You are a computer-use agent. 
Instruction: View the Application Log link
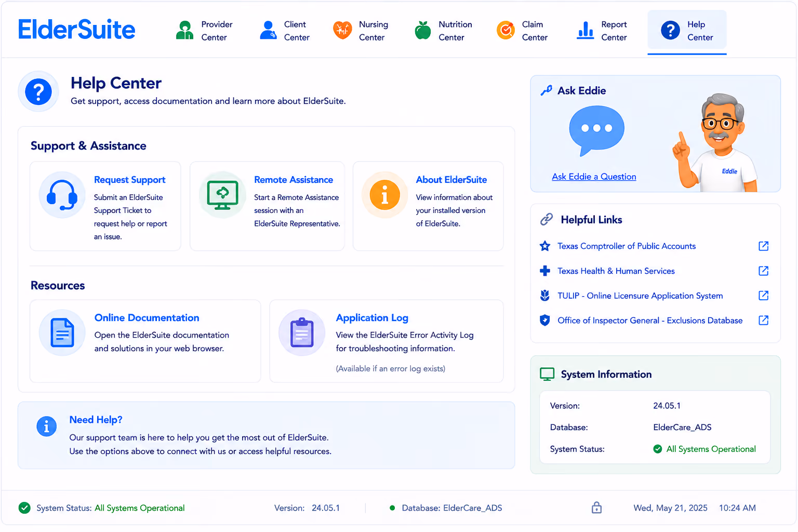[372, 317]
